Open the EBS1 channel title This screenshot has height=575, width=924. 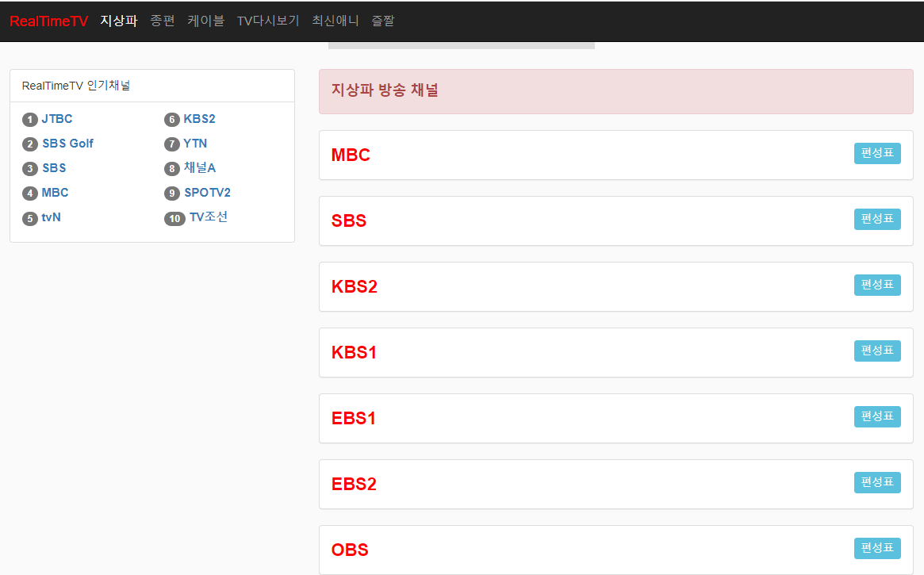pos(354,419)
